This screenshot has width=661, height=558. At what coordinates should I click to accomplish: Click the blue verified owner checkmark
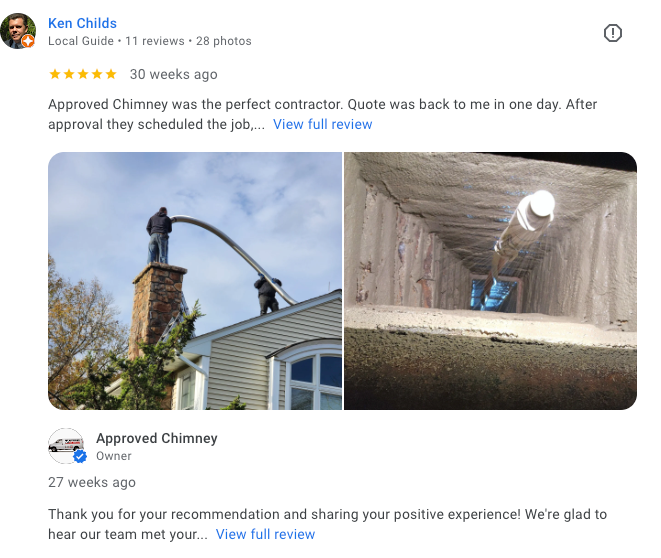coord(80,456)
